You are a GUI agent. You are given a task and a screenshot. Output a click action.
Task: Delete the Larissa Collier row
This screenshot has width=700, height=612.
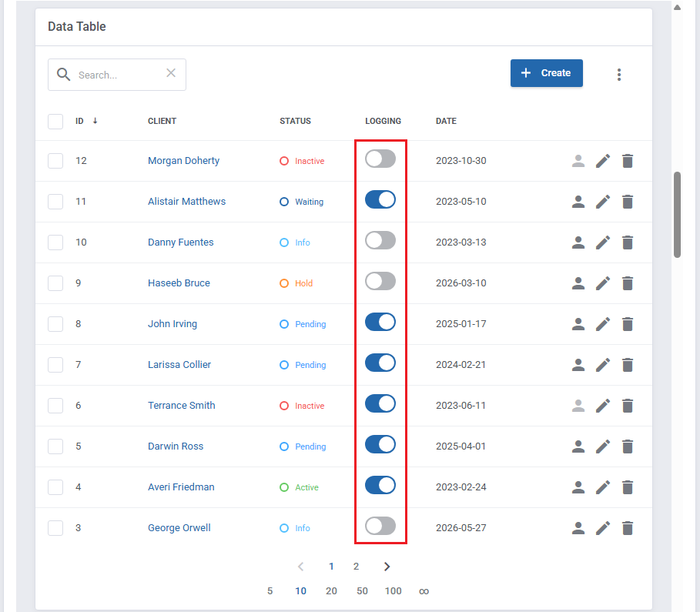point(628,365)
